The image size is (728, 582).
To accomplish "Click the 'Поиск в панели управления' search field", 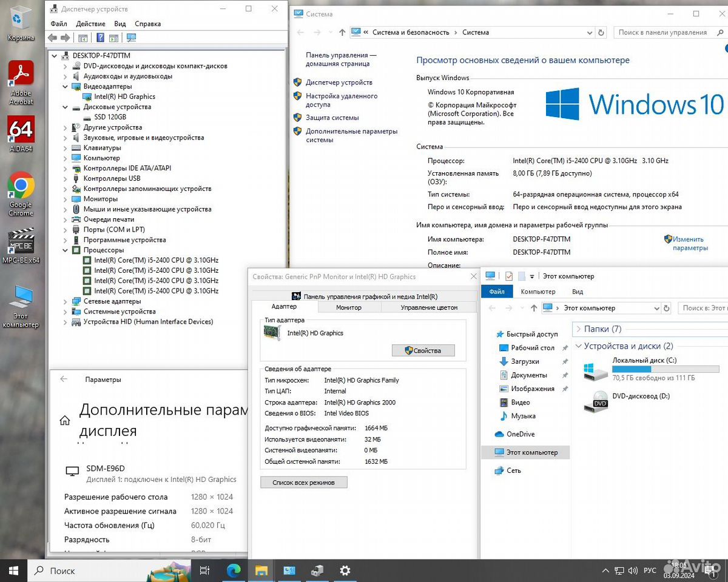I will [671, 32].
